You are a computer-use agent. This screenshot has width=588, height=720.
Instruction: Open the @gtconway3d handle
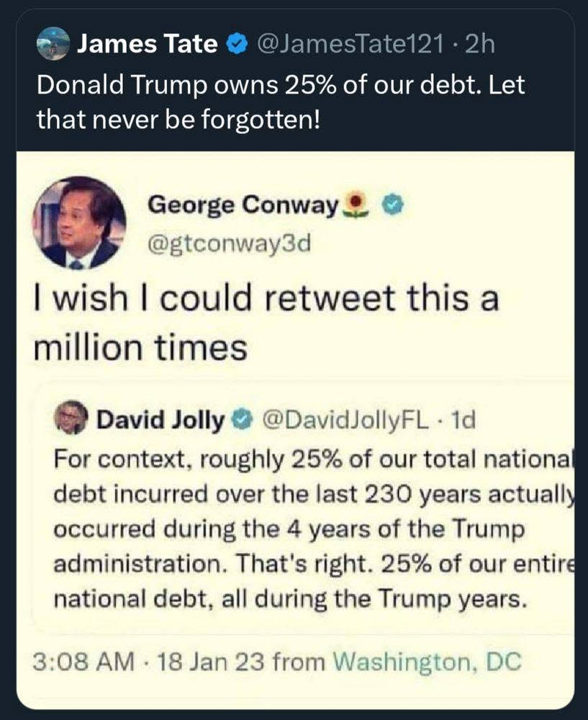coord(228,244)
